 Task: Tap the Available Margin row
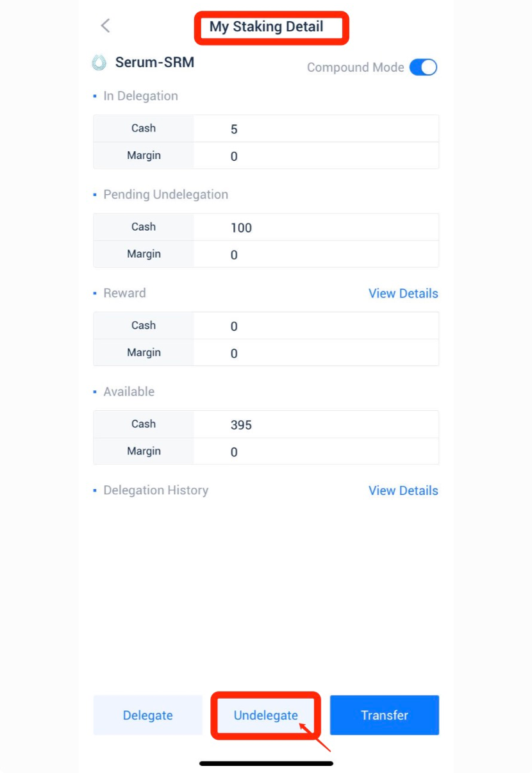[x=266, y=452]
